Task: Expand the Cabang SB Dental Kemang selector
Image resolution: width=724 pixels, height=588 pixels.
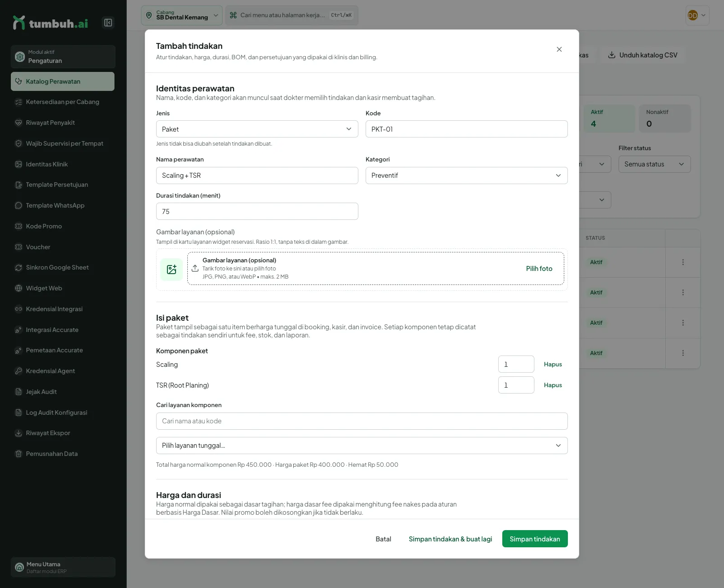Action: point(182,15)
